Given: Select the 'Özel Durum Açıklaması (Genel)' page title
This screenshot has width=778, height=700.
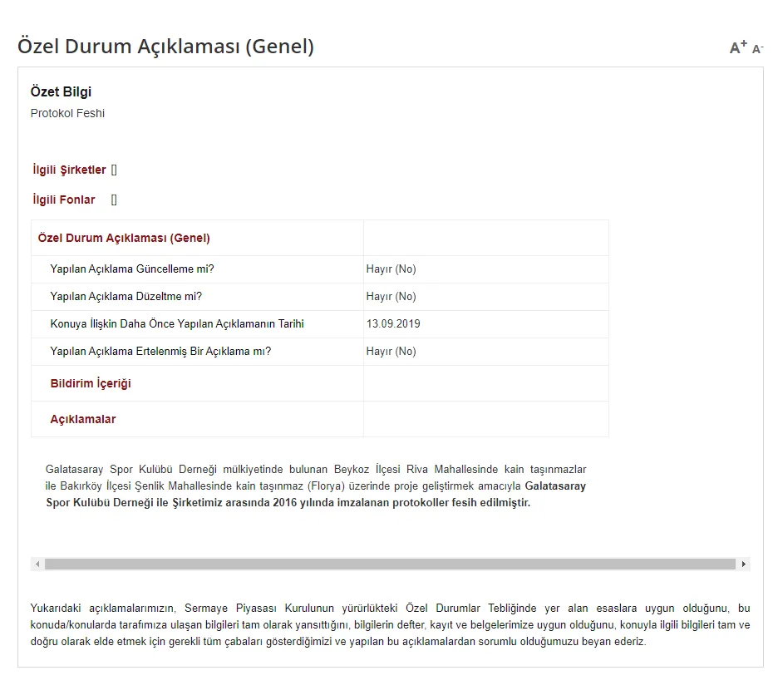Looking at the screenshot, I should click(x=165, y=46).
